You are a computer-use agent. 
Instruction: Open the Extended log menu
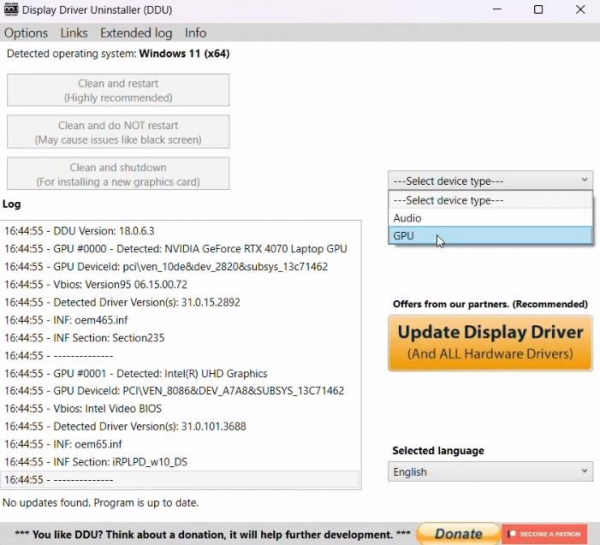tap(136, 33)
